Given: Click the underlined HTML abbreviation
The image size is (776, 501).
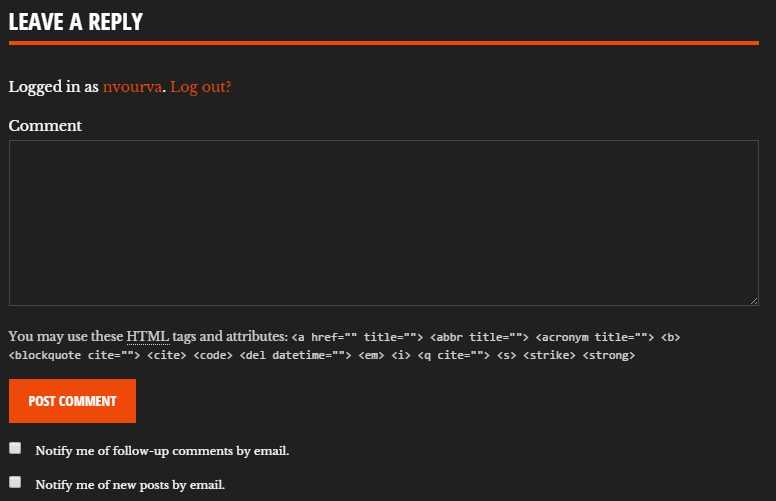Looking at the screenshot, I should (148, 337).
